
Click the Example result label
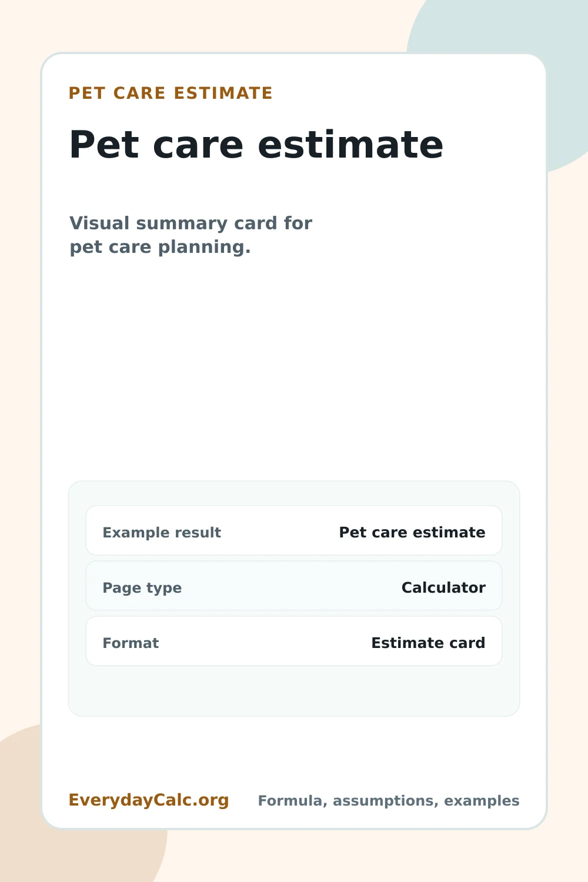(x=162, y=532)
